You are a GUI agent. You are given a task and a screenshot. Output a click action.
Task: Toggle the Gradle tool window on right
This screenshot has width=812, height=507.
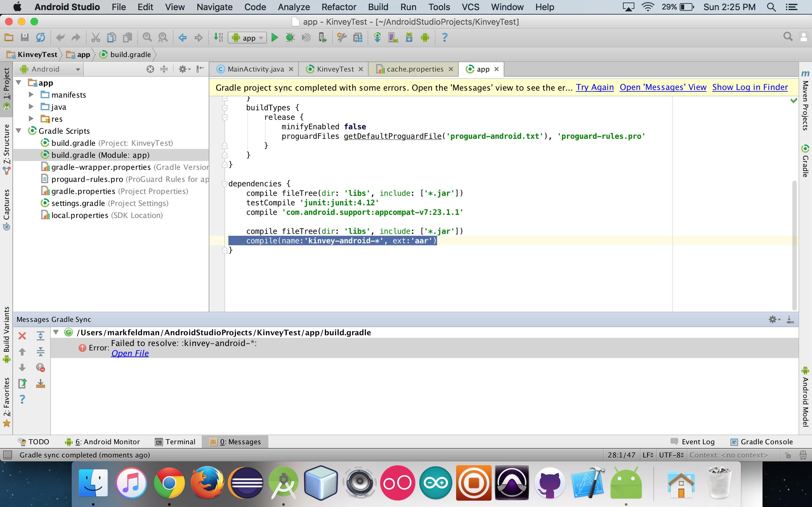tap(805, 161)
